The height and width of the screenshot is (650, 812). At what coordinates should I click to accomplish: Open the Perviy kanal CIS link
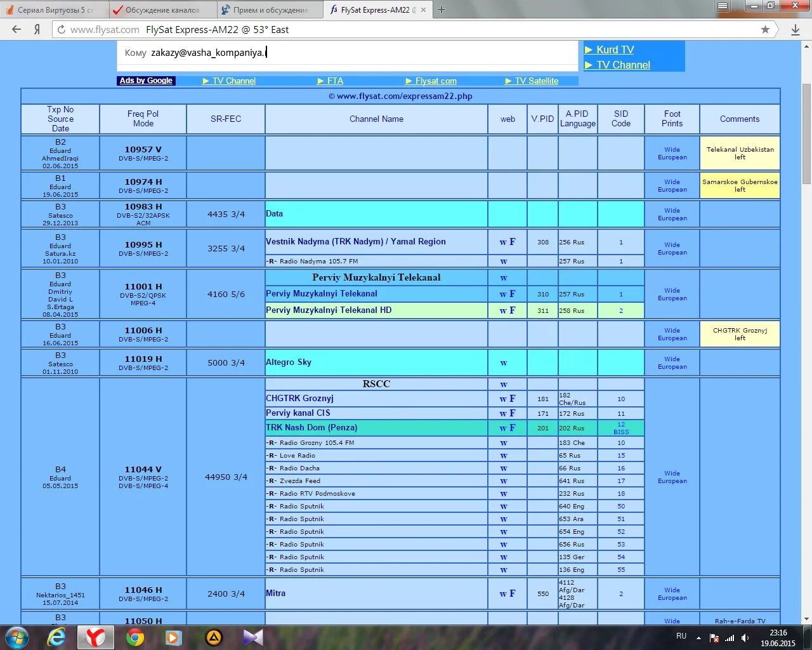tap(298, 413)
